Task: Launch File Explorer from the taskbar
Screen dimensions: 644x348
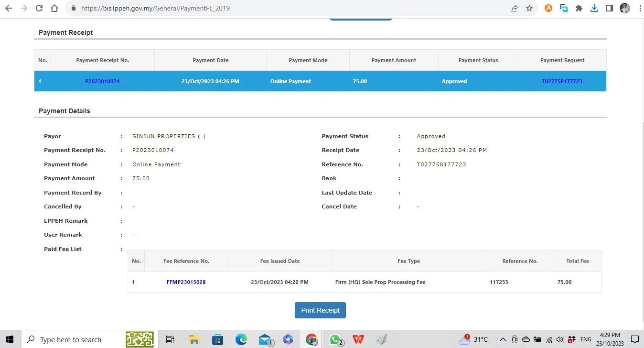Action: pos(194,339)
